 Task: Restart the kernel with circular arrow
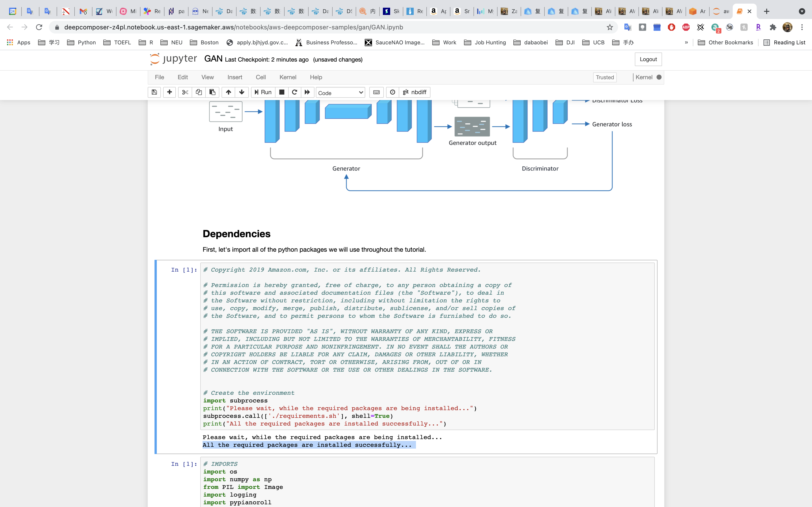pyautogui.click(x=295, y=92)
